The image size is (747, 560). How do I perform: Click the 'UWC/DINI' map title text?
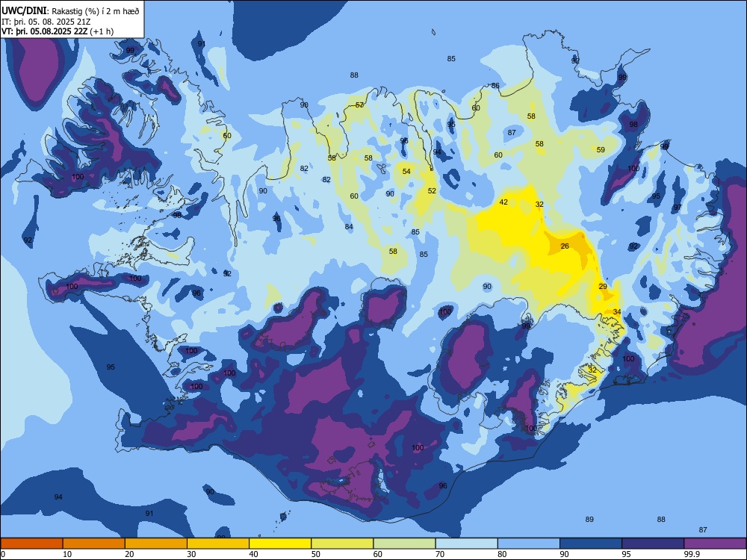[x=23, y=11]
